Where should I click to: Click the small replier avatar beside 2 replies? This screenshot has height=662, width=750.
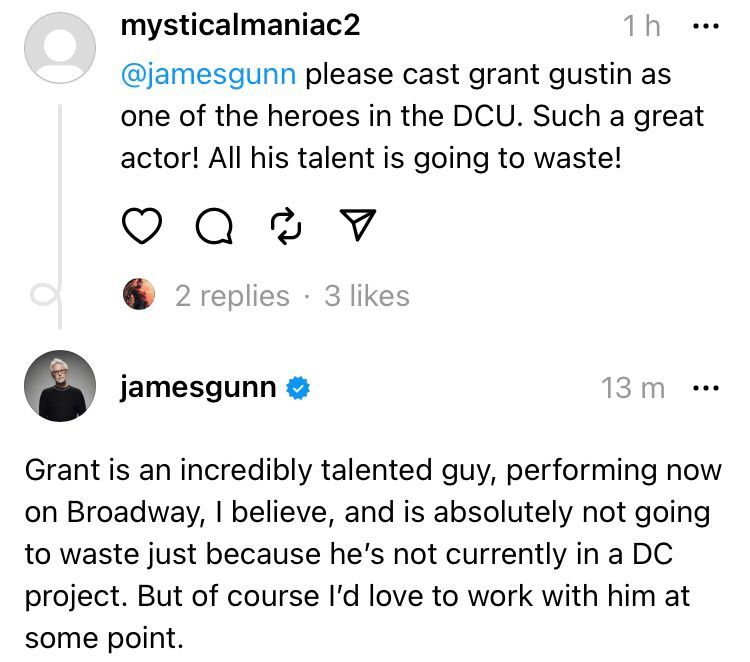point(139,295)
